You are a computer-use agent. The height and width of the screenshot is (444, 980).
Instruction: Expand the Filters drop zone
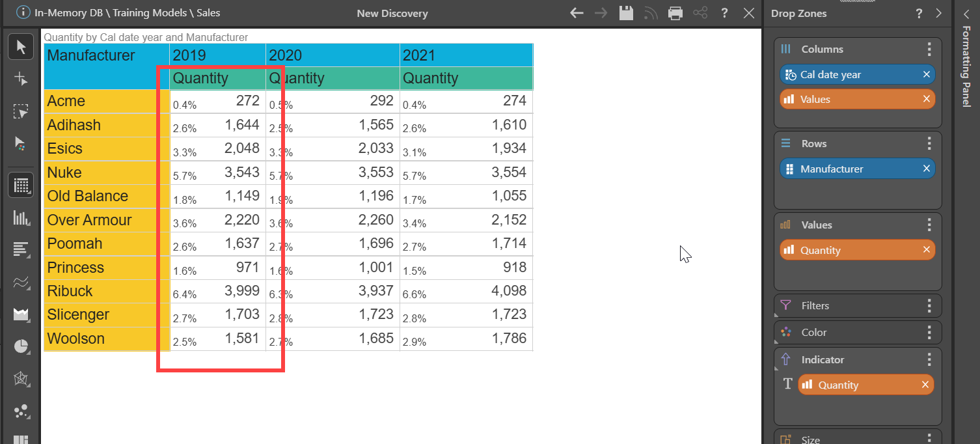[x=815, y=306]
